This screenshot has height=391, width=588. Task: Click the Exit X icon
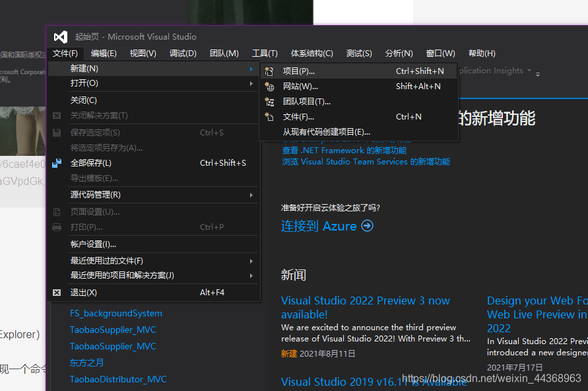click(57, 293)
